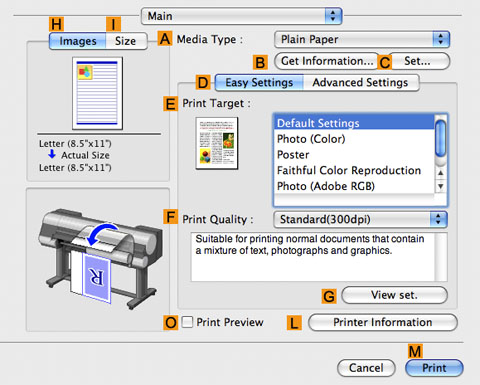Screen dimensions: 480x385
Task: Click the Print Target list scrollbar thumb
Action: 441,138
